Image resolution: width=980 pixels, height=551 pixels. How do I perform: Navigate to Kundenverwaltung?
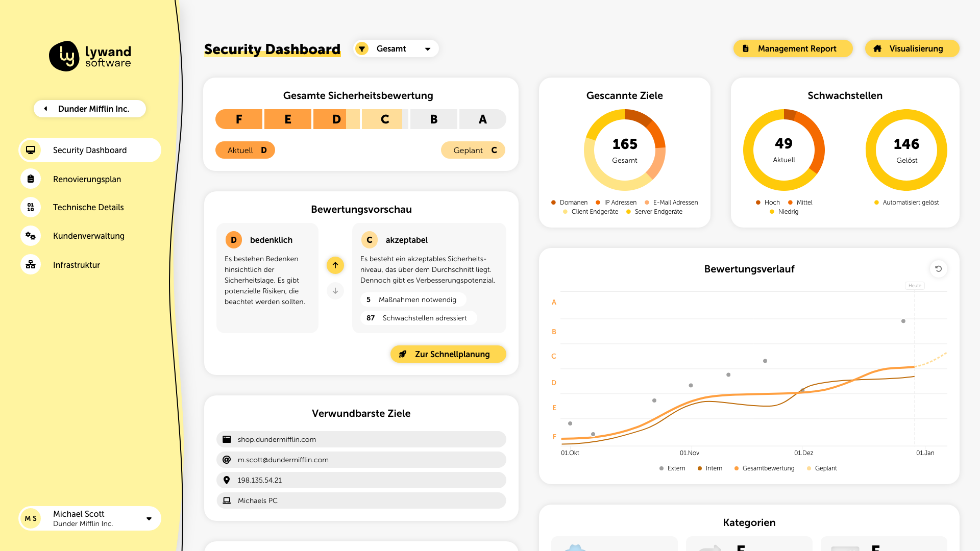pyautogui.click(x=90, y=236)
